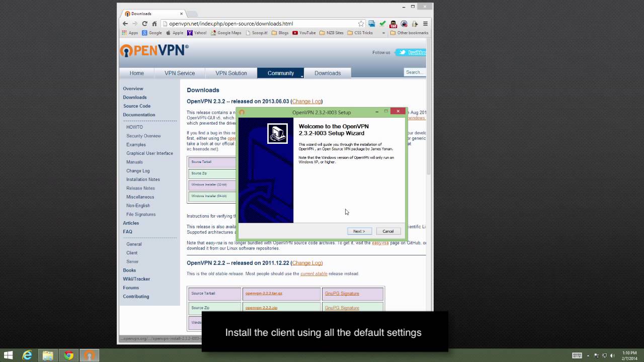Screen dimensions: 644x362
Task: Open the Google Maps bookmark
Action: point(226,33)
